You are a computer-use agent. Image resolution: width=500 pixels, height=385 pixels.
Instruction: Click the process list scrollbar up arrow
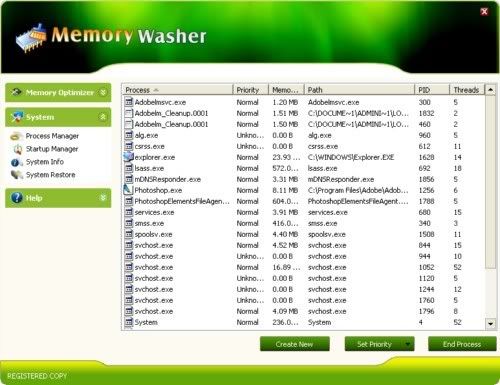click(490, 90)
